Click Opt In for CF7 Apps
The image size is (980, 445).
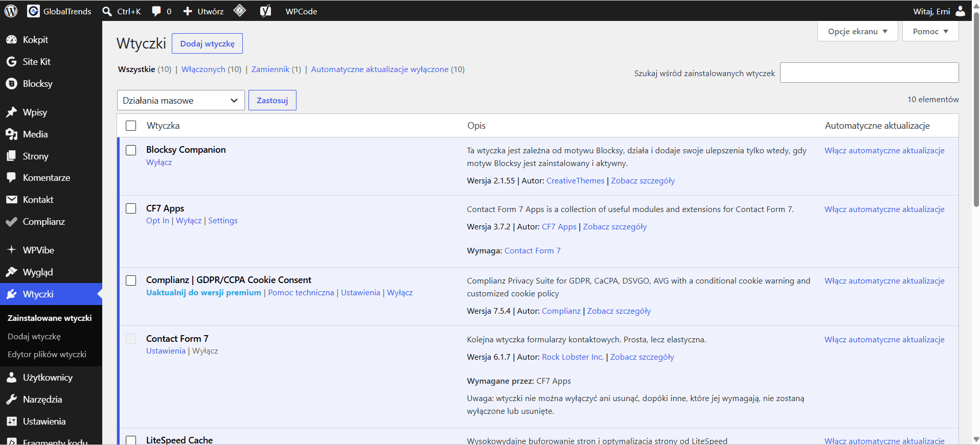157,220
